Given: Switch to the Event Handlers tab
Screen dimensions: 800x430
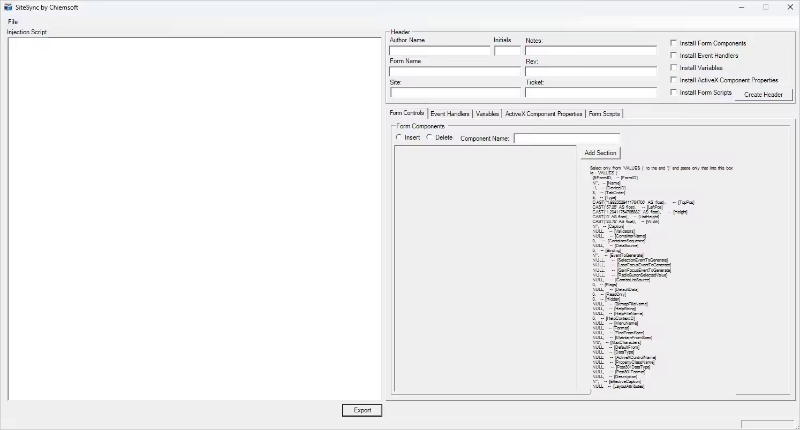Looking at the screenshot, I should tap(450, 114).
